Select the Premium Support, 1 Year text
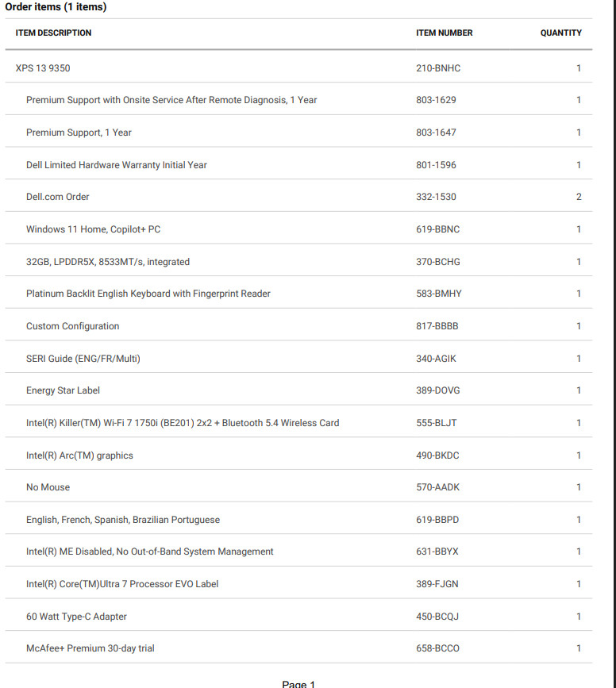Screen dimensions: 616x688 point(79,133)
